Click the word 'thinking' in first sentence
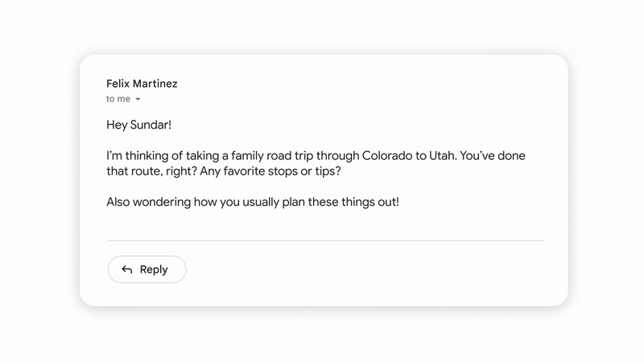The image size is (644, 362). coord(147,156)
